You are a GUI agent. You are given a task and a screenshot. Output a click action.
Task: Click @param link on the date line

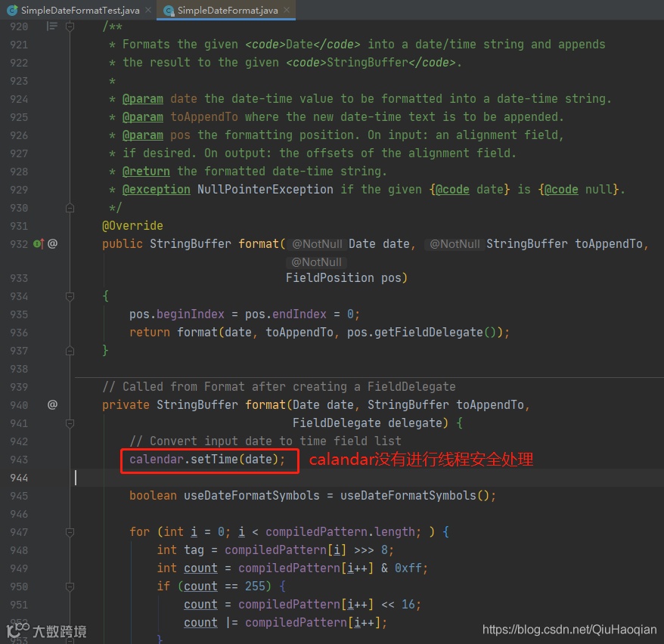(143, 99)
